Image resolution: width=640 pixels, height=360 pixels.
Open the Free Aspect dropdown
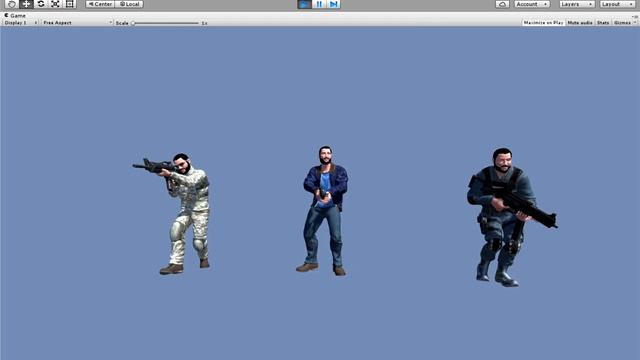78,23
